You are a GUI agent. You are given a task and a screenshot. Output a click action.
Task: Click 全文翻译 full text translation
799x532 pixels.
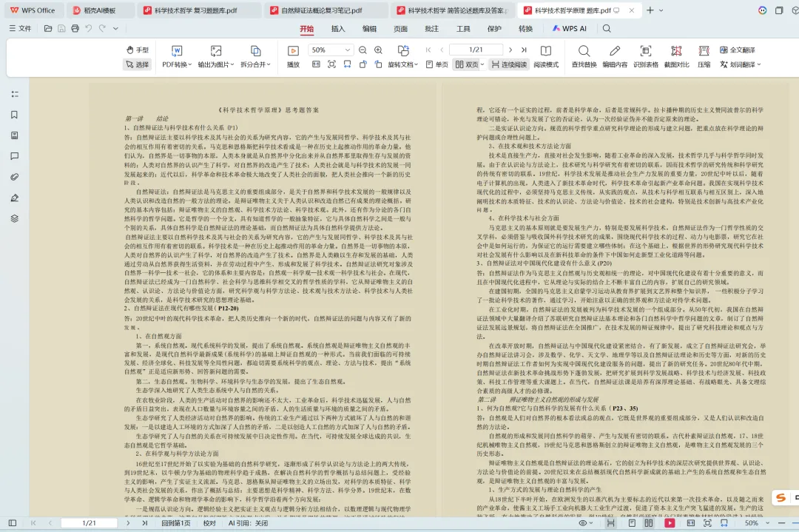pos(738,50)
